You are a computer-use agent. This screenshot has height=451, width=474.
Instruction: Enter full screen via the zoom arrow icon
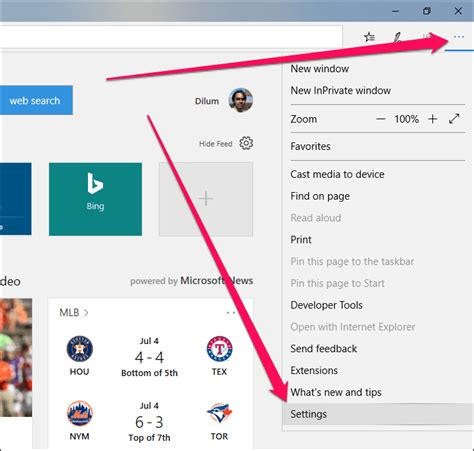coord(454,119)
